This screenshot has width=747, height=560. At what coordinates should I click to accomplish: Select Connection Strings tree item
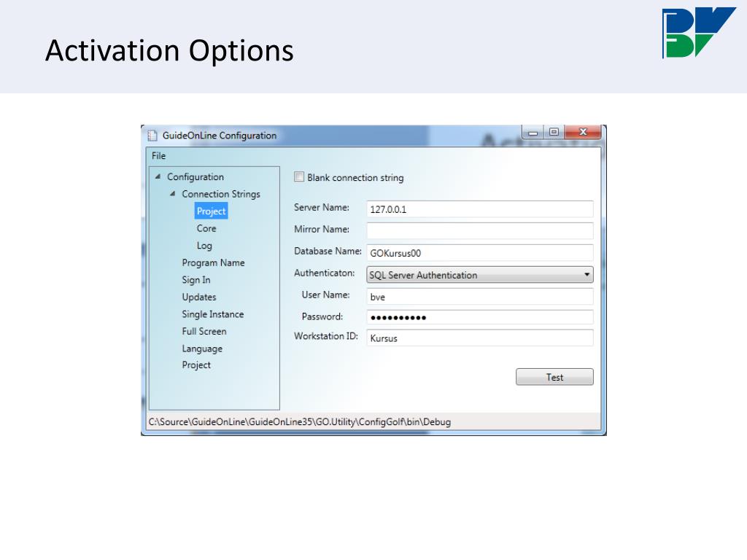point(221,194)
